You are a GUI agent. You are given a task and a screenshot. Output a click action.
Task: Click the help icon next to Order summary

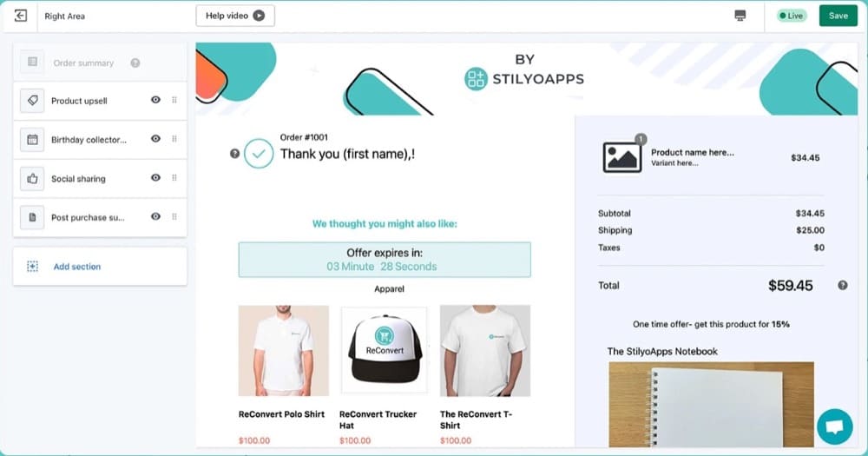point(135,63)
